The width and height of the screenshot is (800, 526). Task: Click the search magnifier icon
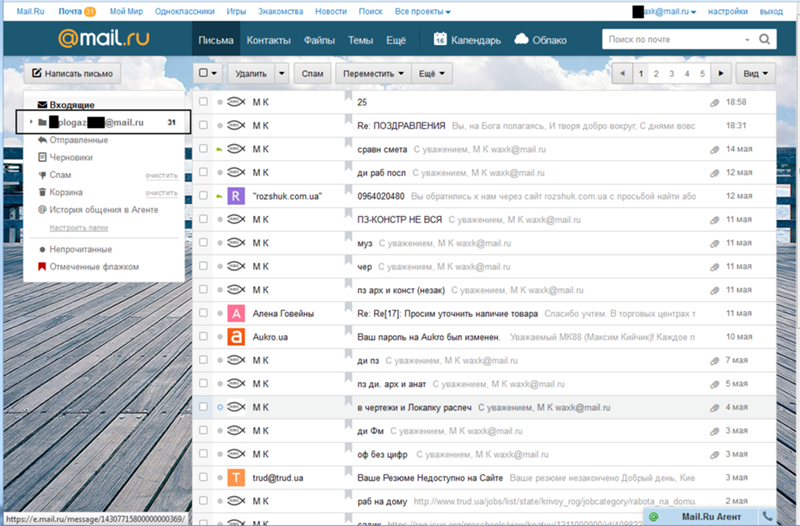click(x=764, y=39)
